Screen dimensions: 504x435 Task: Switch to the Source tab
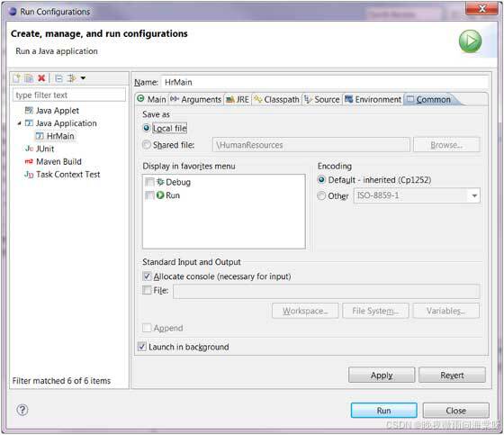322,99
